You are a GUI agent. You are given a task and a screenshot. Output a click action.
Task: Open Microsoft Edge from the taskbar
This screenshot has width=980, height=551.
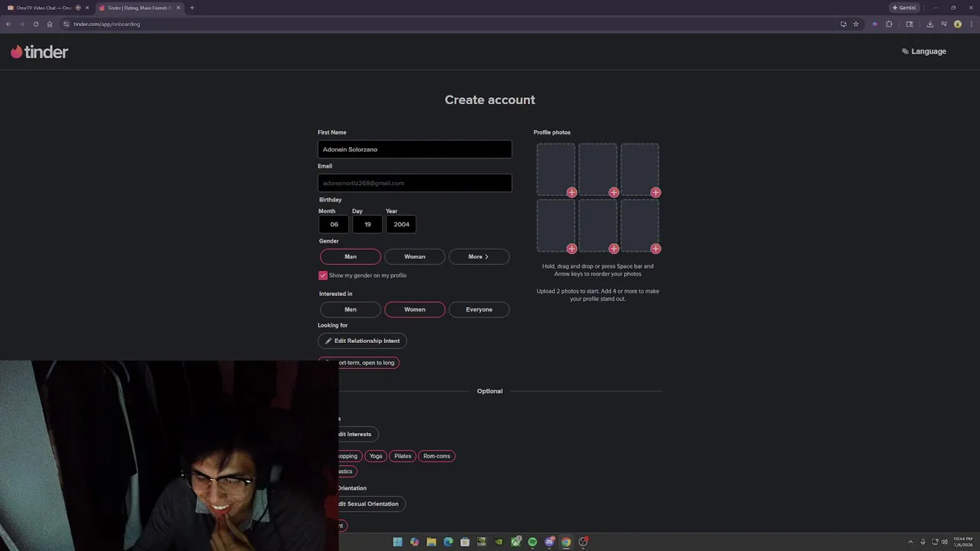click(x=448, y=542)
